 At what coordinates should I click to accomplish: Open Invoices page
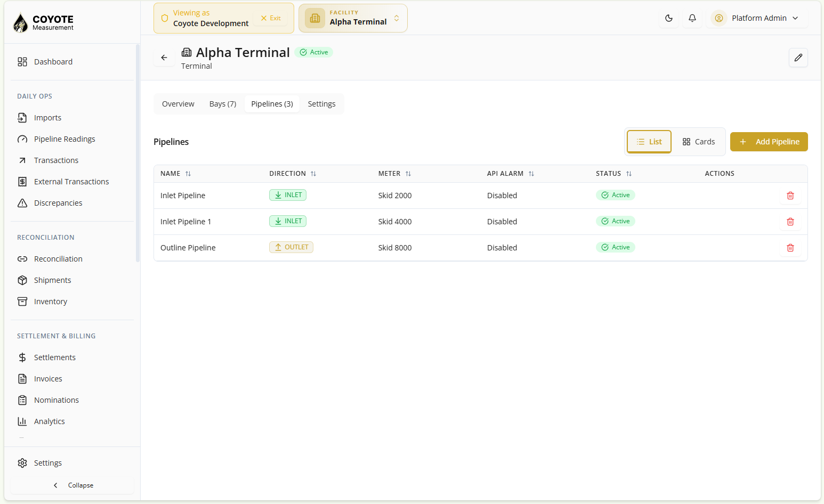(x=72, y=379)
